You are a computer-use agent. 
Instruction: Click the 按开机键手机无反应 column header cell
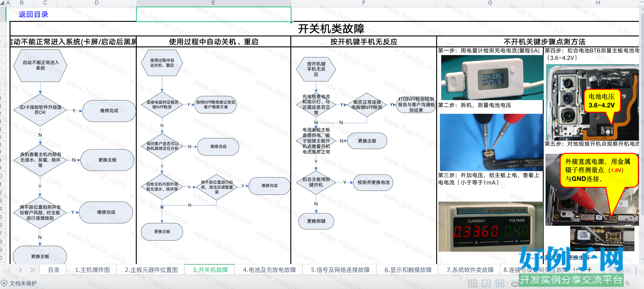[x=364, y=42]
